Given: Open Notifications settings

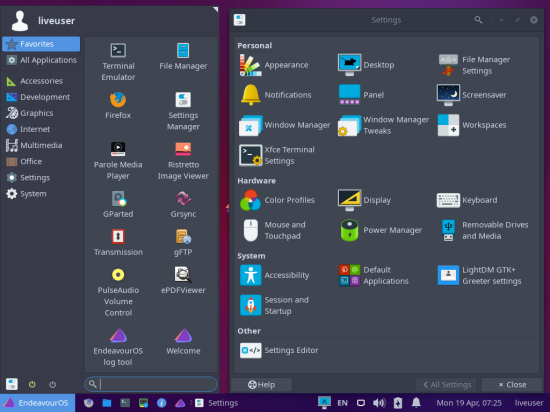Looking at the screenshot, I should (x=276, y=95).
